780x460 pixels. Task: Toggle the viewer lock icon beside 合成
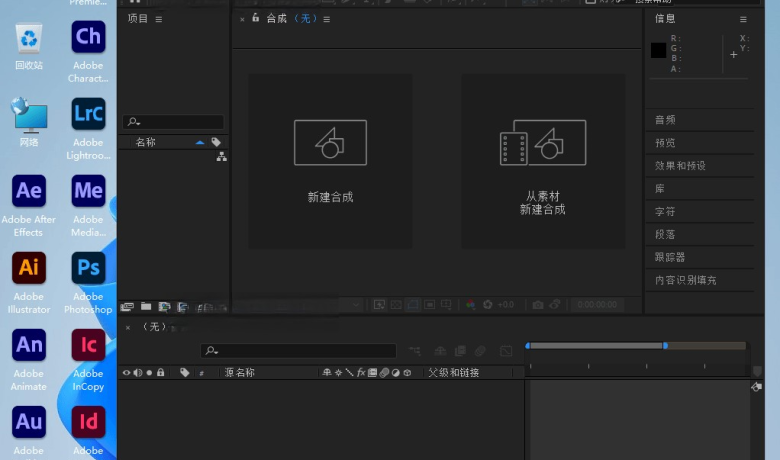(x=256, y=18)
